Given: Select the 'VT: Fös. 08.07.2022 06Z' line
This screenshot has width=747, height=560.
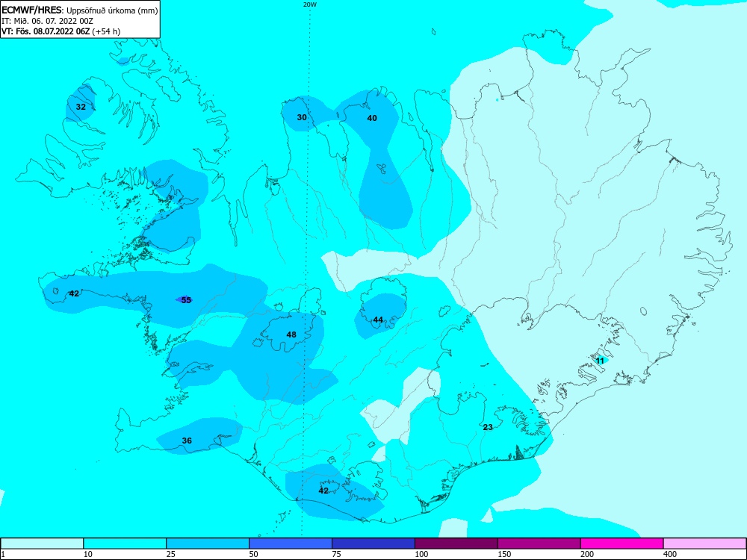Looking at the screenshot, I should (46, 31).
